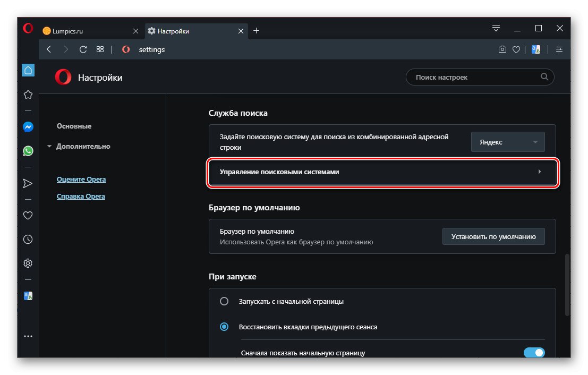The width and height of the screenshot is (588, 375).
Task: Open the Speed Dial grid icon
Action: click(x=100, y=49)
